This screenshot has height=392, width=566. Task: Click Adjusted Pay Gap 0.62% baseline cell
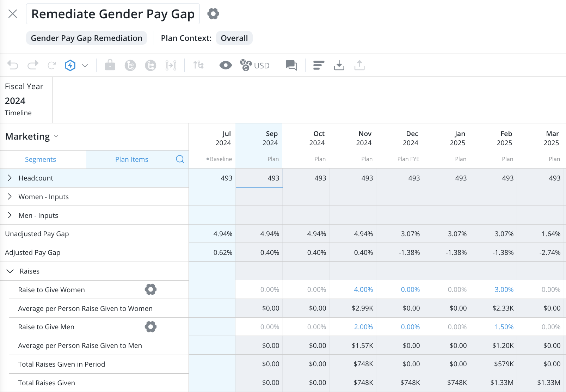(212, 252)
